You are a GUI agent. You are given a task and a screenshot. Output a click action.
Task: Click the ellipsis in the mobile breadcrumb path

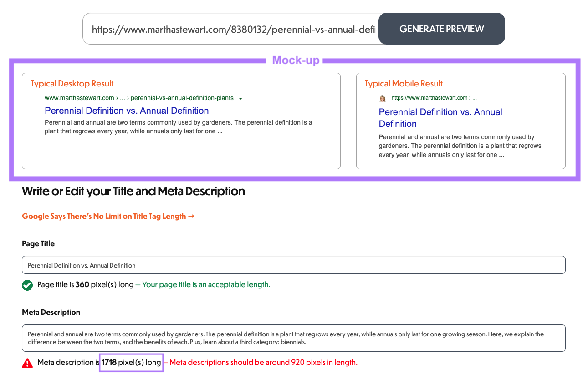475,97
